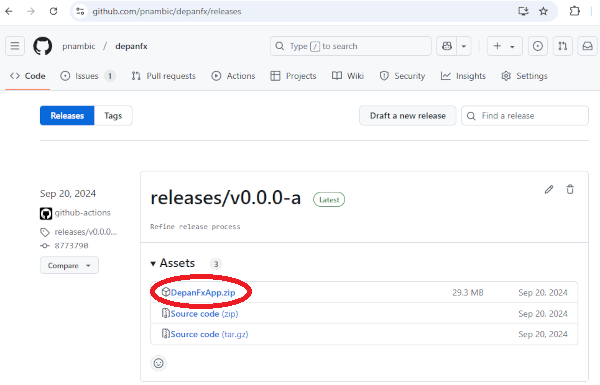Viewport: 600px width, 385px height.
Task: Click the 29.3 MB file size text
Action: pos(468,293)
